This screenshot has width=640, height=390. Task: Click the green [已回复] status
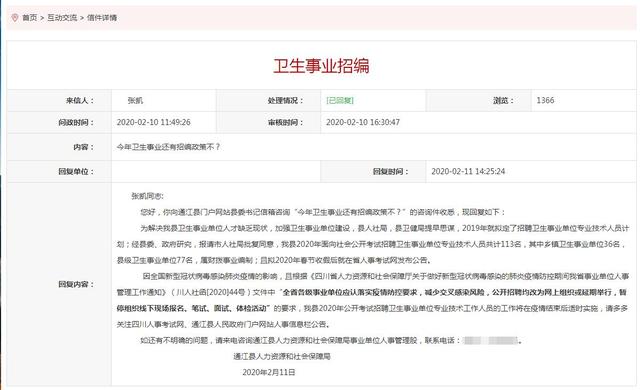click(x=340, y=100)
